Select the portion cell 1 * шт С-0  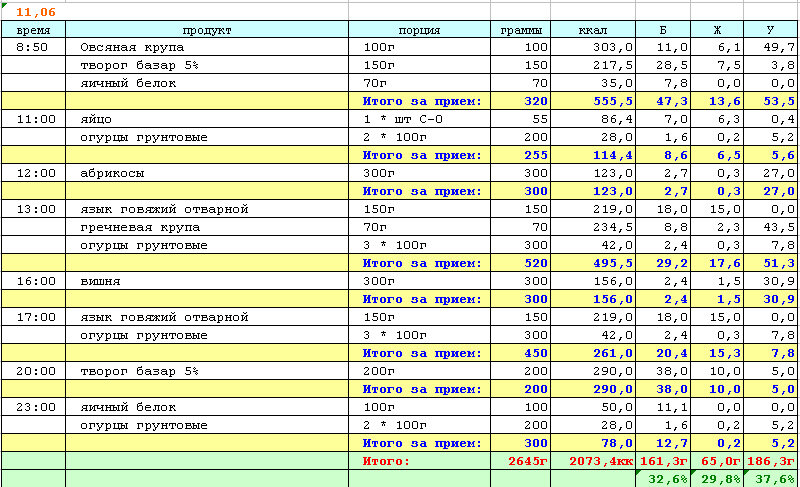419,119
